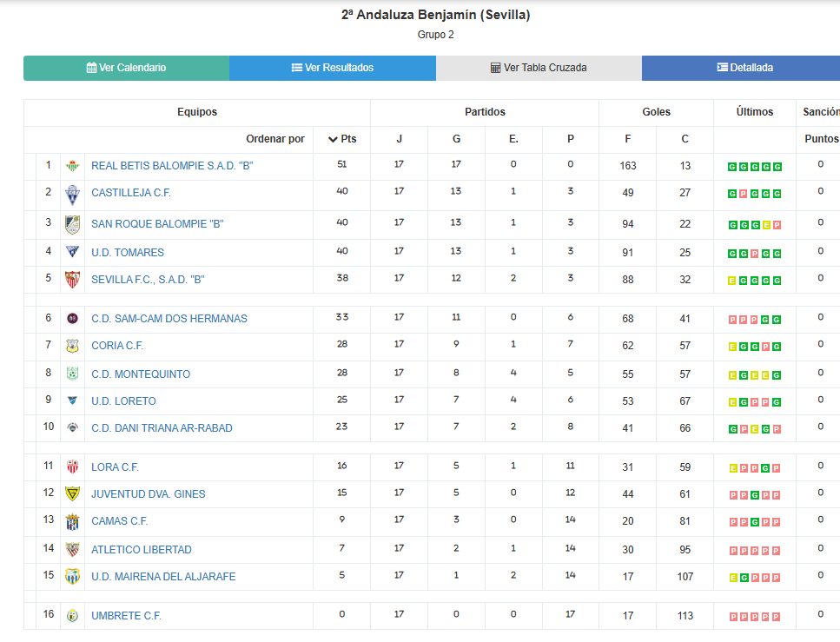The width and height of the screenshot is (840, 642).
Task: Open ATLETICO LIBERTAD team link
Action: click(142, 549)
